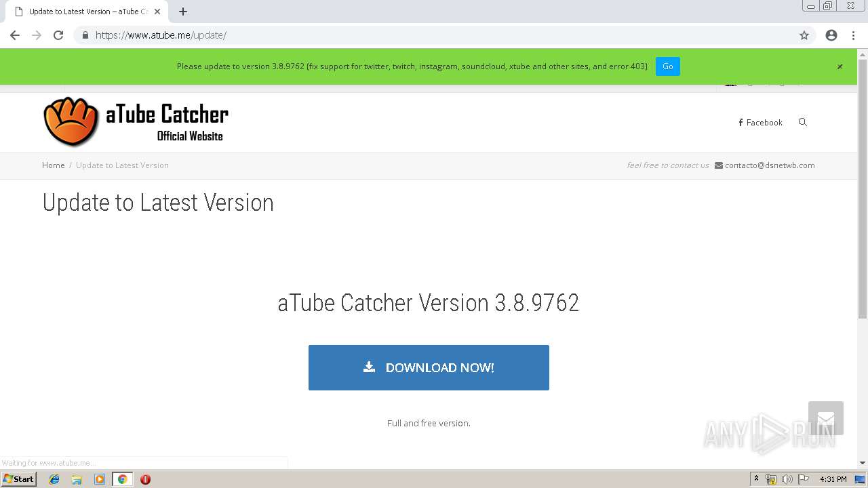
Task: Switch to Chrome in the taskbar
Action: tap(123, 479)
